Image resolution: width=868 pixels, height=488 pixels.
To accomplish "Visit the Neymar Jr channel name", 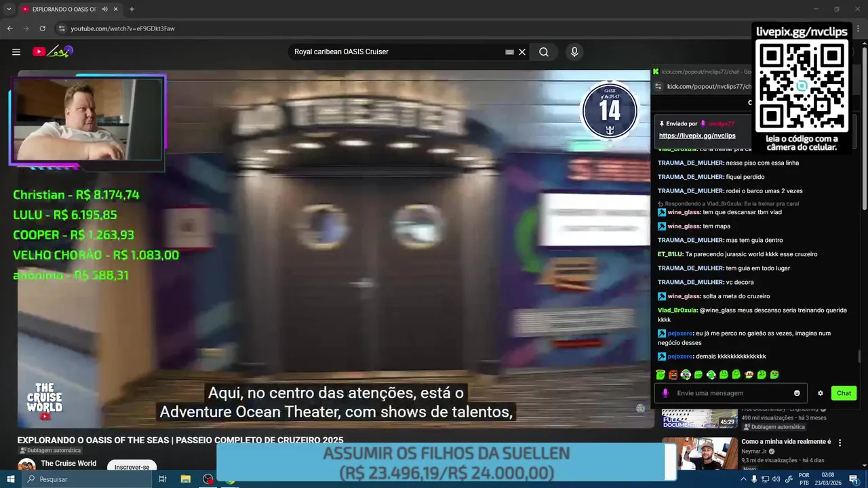I will [x=755, y=451].
